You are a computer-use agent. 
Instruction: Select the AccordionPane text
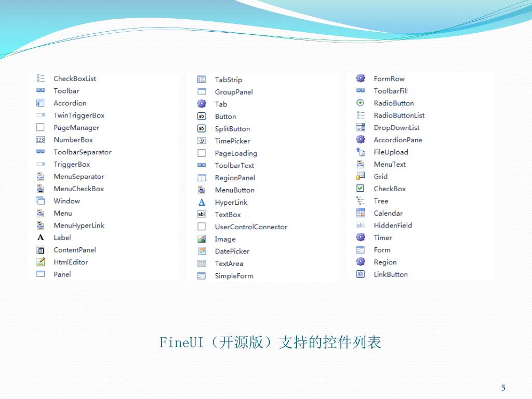(x=398, y=140)
